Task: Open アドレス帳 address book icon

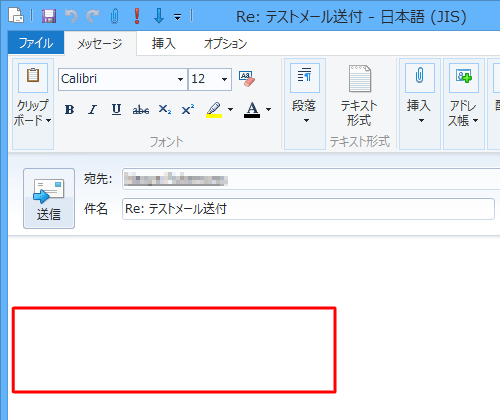Action: point(464,78)
